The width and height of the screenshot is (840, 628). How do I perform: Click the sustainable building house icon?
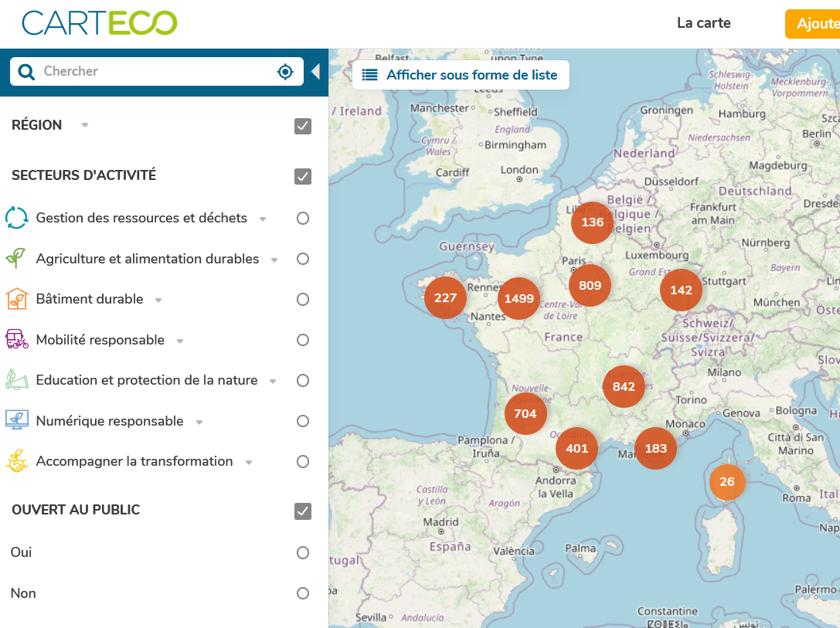point(17,299)
